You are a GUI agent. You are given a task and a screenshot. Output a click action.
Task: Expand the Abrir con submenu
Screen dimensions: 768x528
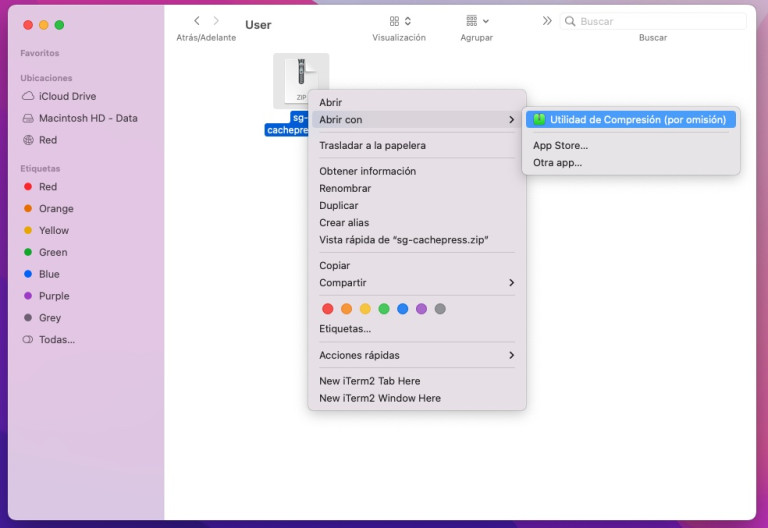click(417, 120)
